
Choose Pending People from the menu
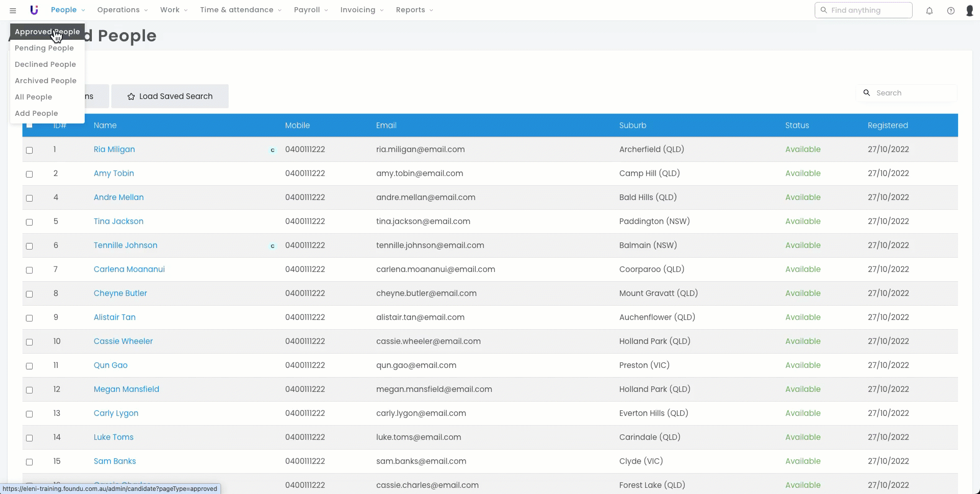coord(44,48)
